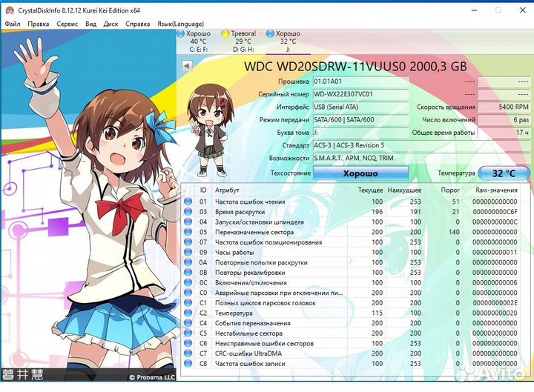
Task: Click status icon for attribute 07 row
Action: point(188,242)
